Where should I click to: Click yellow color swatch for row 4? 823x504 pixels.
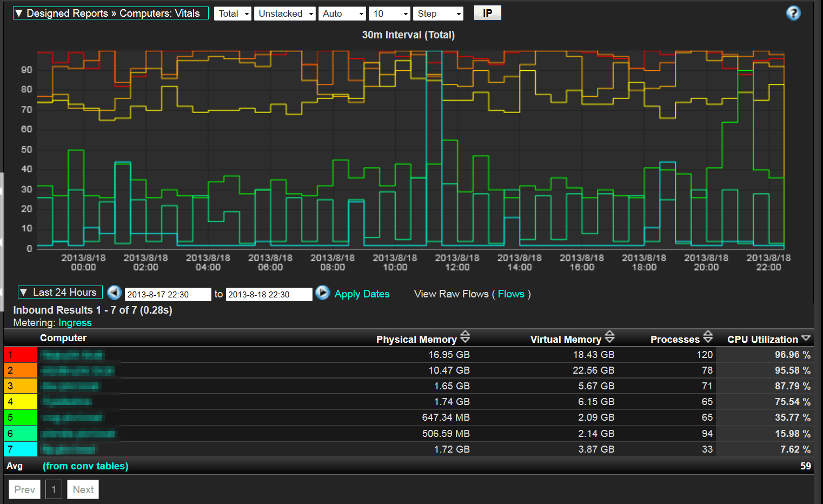pyautogui.click(x=21, y=402)
